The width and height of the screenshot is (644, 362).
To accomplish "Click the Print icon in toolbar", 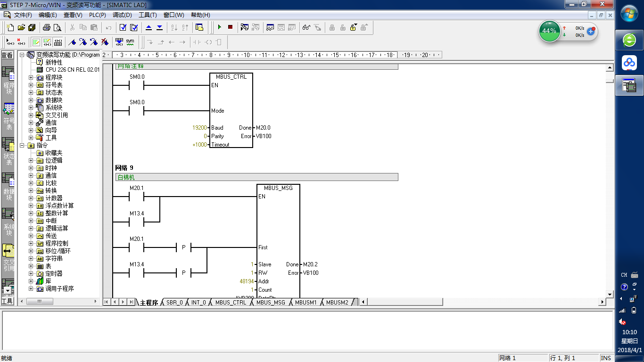I will pyautogui.click(x=47, y=27).
